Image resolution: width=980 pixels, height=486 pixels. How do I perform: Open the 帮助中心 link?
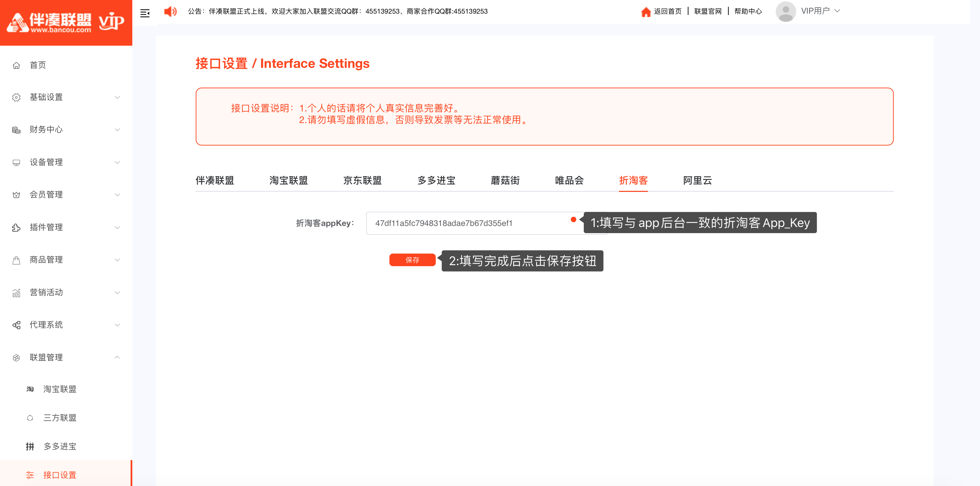pyautogui.click(x=748, y=11)
